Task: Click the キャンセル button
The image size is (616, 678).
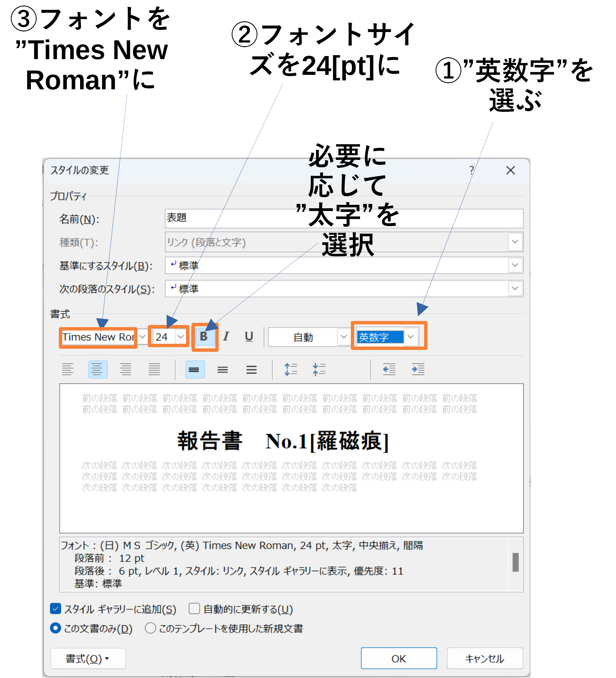Action: pos(485,659)
